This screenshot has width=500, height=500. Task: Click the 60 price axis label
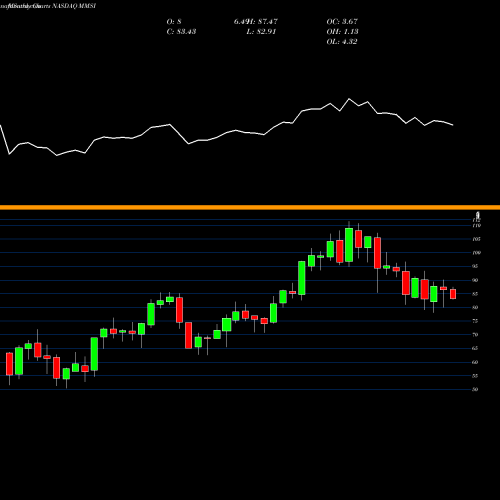pyautogui.click(x=475, y=362)
